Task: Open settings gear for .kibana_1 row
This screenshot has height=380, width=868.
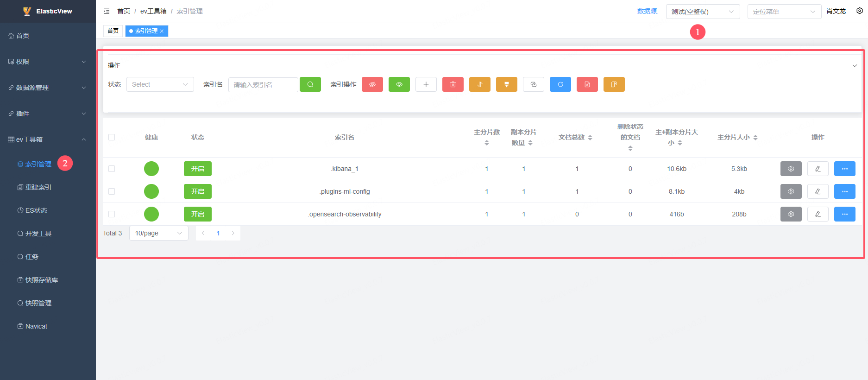Action: tap(791, 169)
